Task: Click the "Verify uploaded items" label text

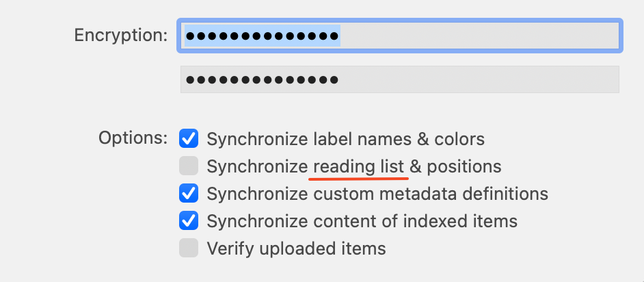Action: pos(296,248)
